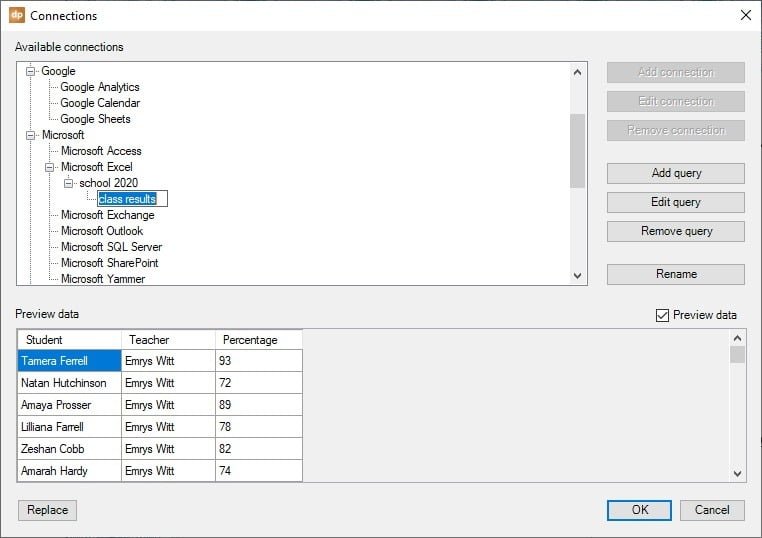Viewport: 762px width, 538px height.
Task: Click the Rename button
Action: tap(675, 274)
